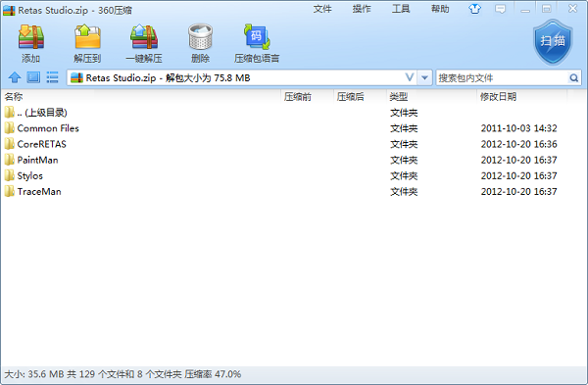This screenshot has height=385, width=588.
Task: Close the 360压缩 window
Action: [572, 9]
